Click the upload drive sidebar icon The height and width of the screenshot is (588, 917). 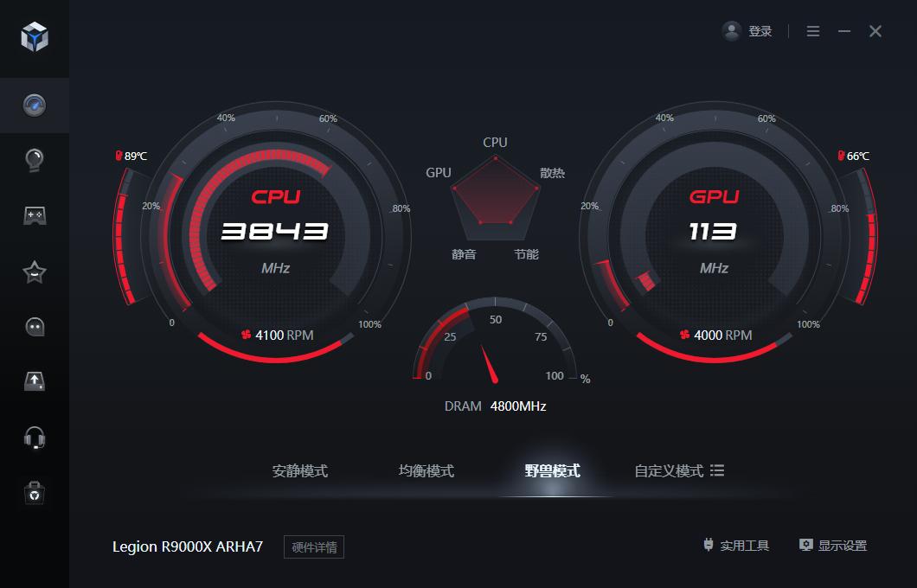point(35,381)
